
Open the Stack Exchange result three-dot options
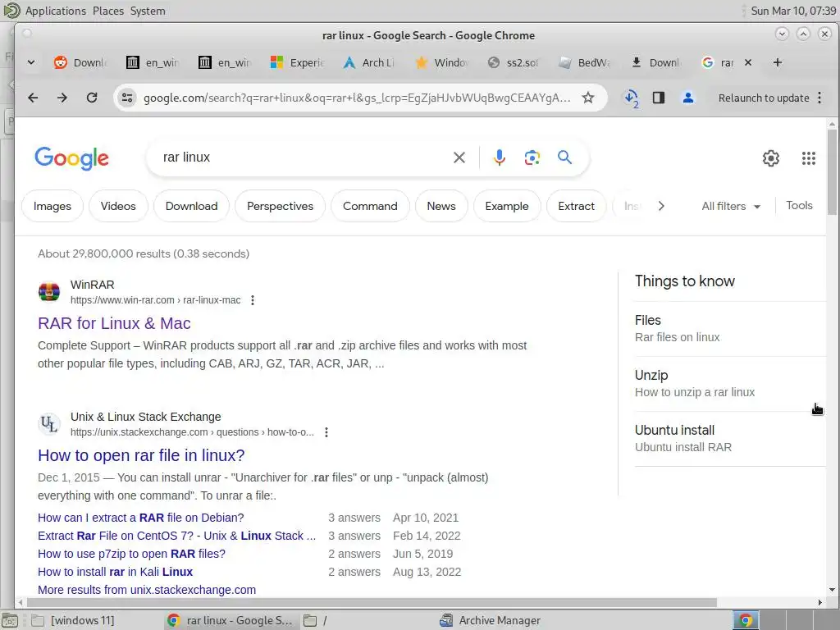point(326,431)
